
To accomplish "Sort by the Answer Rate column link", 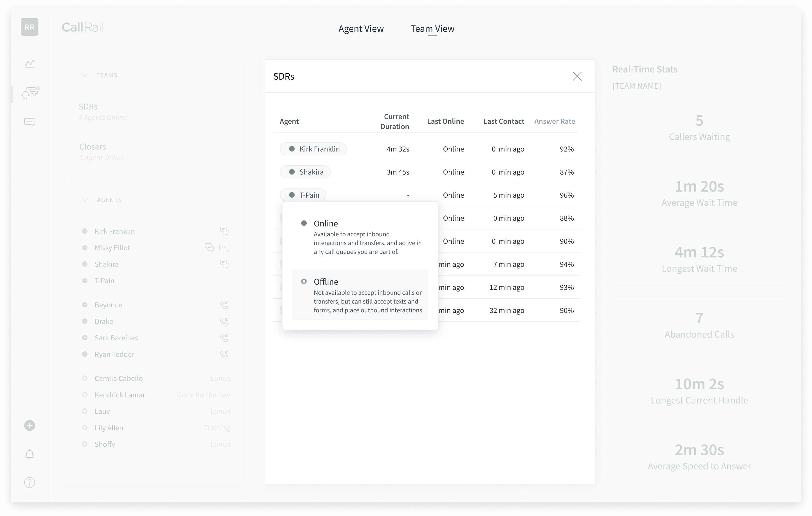I will point(554,122).
